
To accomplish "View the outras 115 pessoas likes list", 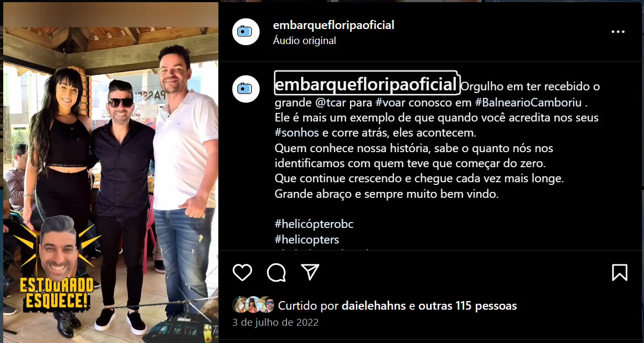I will tap(468, 305).
